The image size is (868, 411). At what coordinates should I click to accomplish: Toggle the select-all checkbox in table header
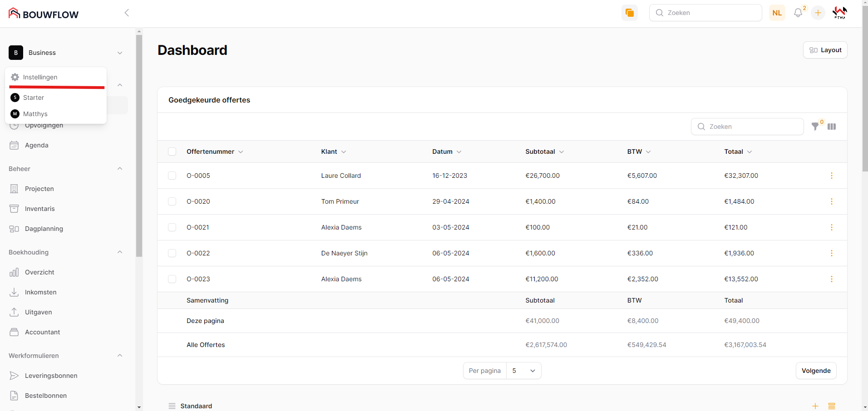(x=172, y=152)
